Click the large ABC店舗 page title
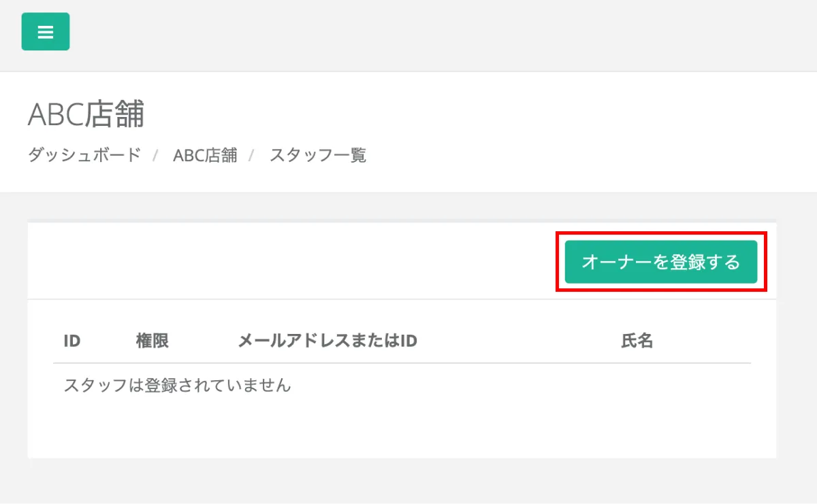The width and height of the screenshot is (817, 504). [x=86, y=115]
